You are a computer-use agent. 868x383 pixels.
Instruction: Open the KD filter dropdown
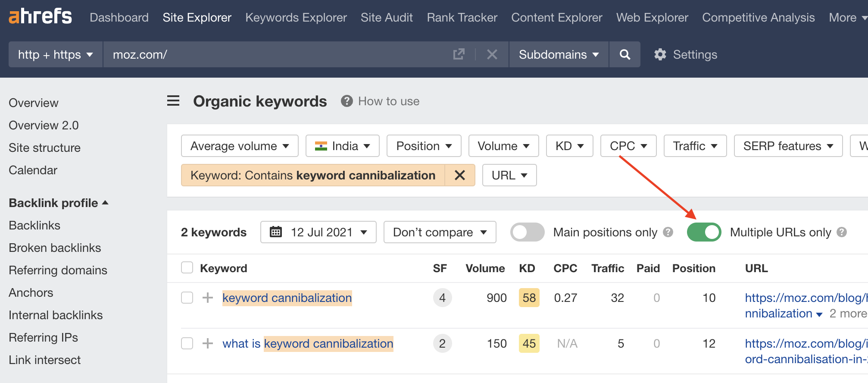click(570, 146)
